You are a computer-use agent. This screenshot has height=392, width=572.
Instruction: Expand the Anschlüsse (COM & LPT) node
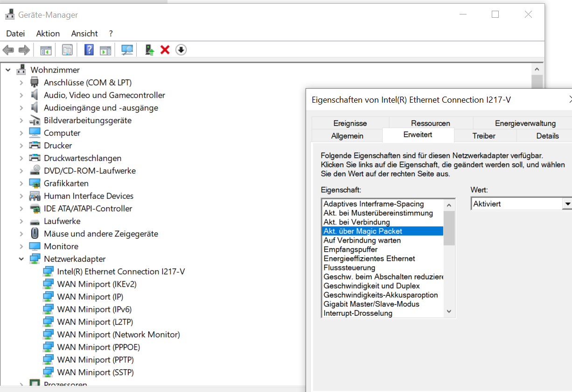(x=21, y=82)
